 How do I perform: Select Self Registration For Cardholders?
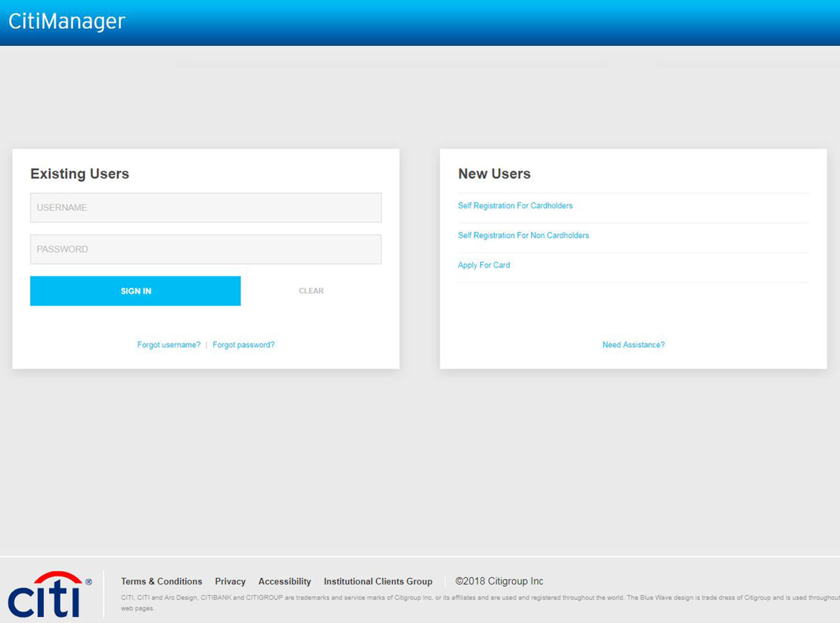click(x=515, y=205)
